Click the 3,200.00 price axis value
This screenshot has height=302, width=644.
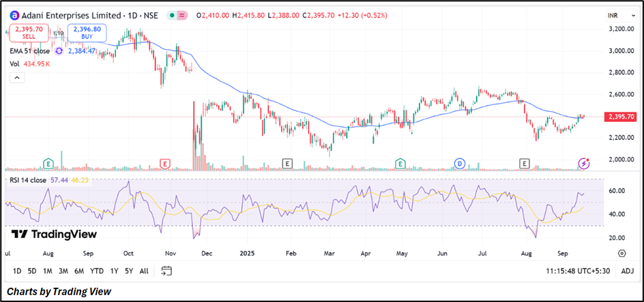coord(620,29)
